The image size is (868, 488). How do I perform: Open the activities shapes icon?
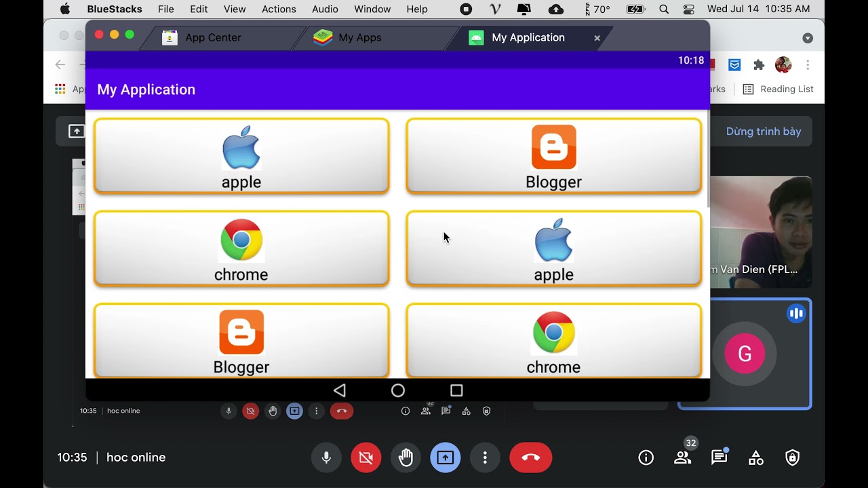(x=756, y=457)
